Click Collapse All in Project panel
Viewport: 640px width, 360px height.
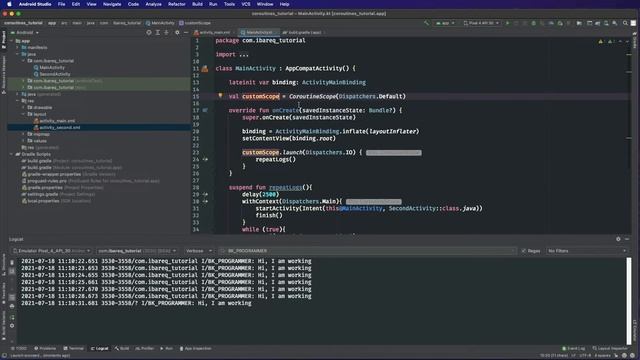166,33
